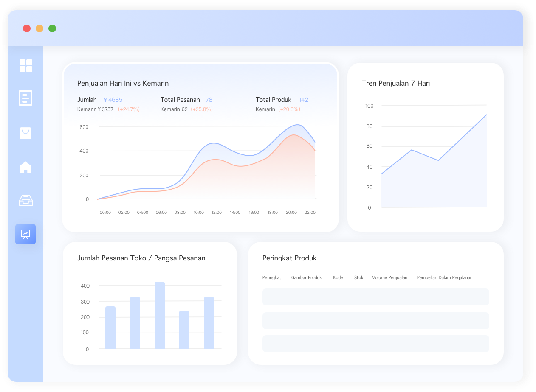
Task: Click the 400 label on bar chart axis
Action: coord(85,286)
